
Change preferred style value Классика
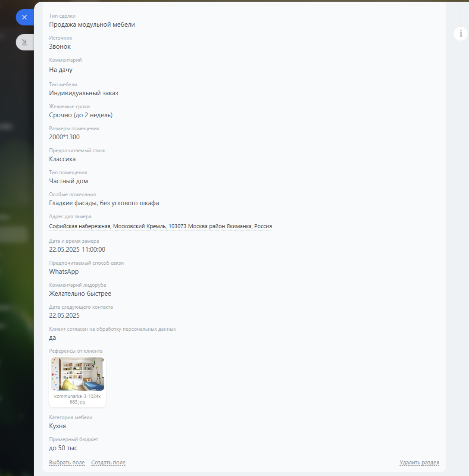(x=62, y=159)
